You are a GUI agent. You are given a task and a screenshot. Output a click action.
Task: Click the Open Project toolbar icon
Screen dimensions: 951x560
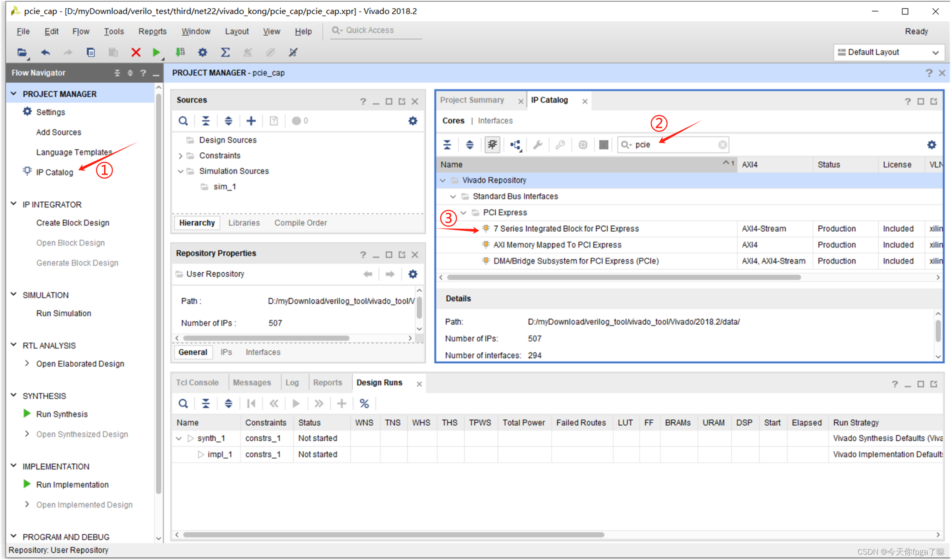(x=22, y=52)
